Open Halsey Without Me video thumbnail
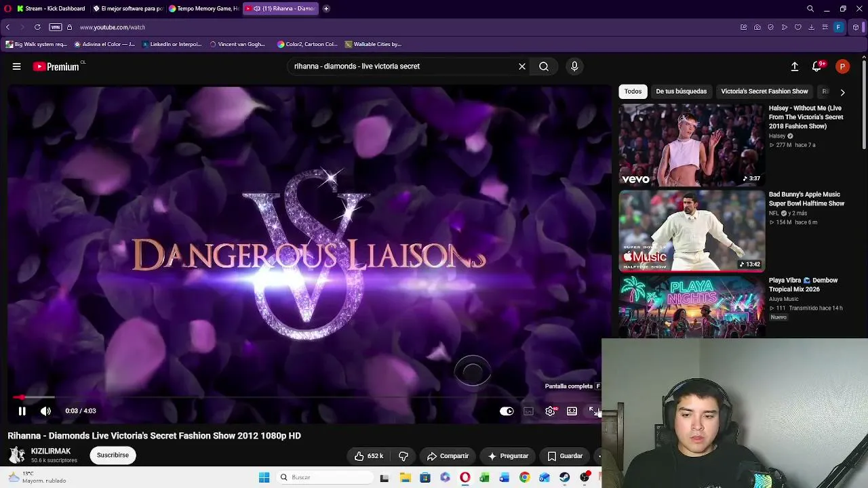 [x=692, y=145]
